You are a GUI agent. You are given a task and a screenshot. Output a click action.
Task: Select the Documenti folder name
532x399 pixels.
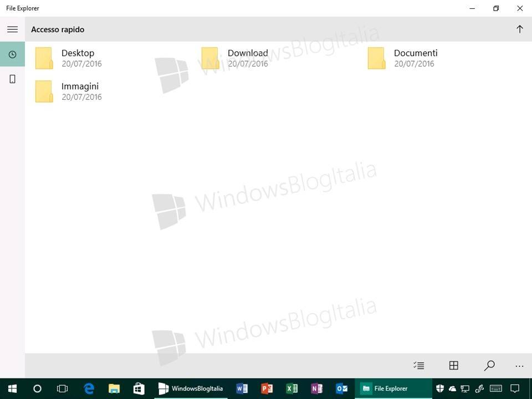point(416,53)
